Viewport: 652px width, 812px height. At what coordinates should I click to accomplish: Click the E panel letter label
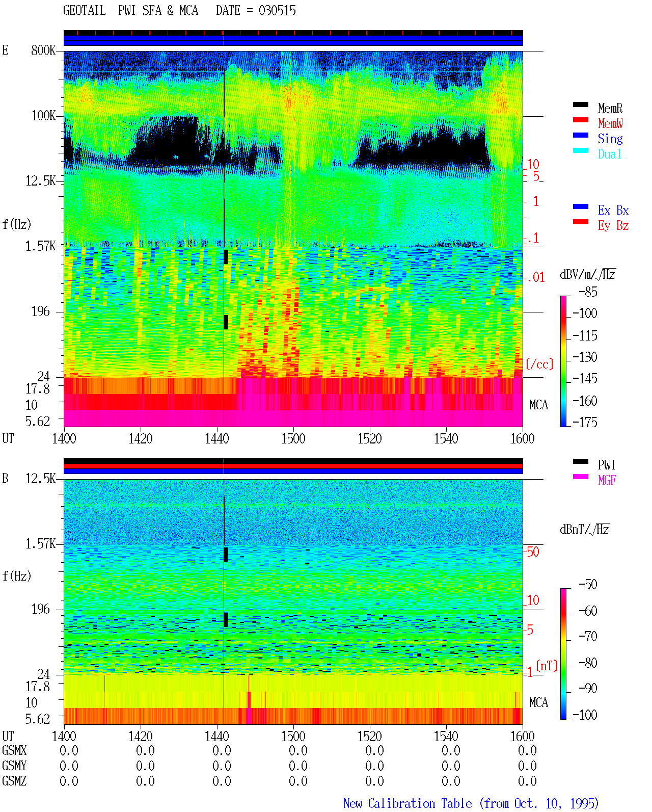pyautogui.click(x=6, y=50)
